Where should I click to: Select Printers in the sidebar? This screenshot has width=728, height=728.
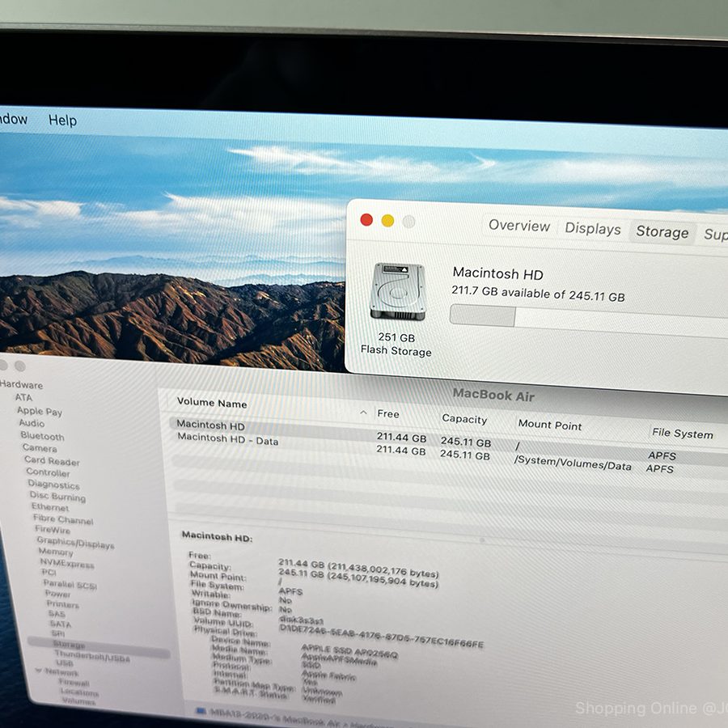point(62,604)
